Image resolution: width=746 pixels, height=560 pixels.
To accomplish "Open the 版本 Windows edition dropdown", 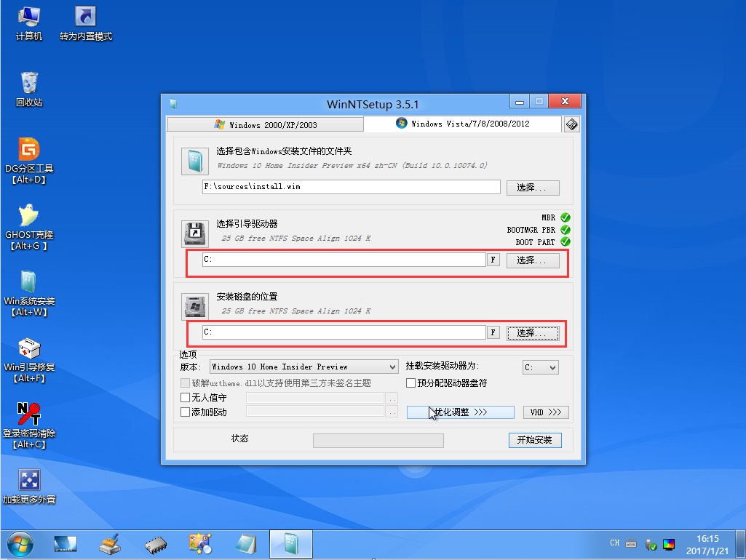I will [x=303, y=367].
